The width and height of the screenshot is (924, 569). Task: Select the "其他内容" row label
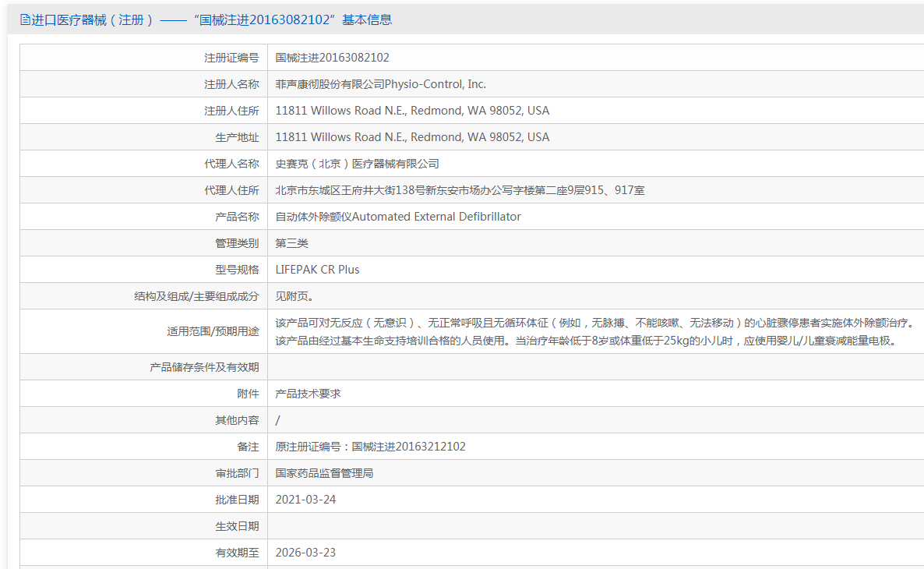(237, 420)
